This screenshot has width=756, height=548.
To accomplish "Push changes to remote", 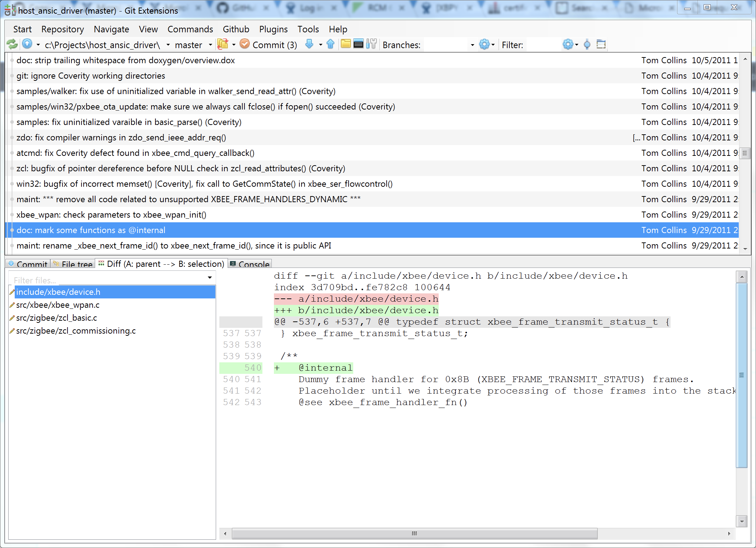I will pos(330,44).
